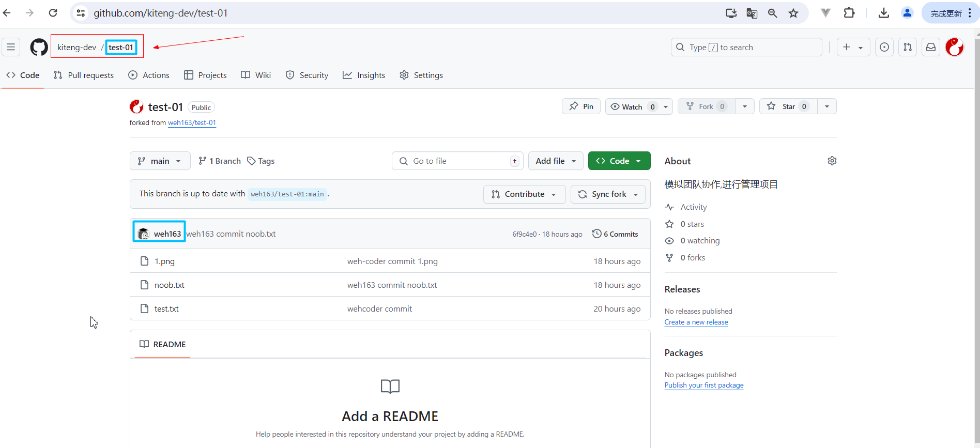Open the weh163/test-01 upstream link
The width and height of the screenshot is (980, 448).
tap(192, 122)
